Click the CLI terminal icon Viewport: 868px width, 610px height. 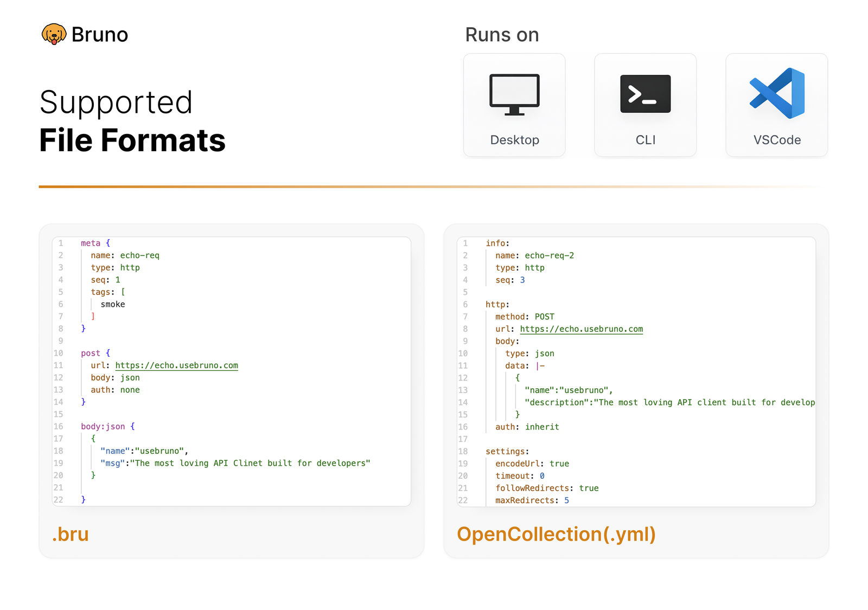tap(645, 94)
